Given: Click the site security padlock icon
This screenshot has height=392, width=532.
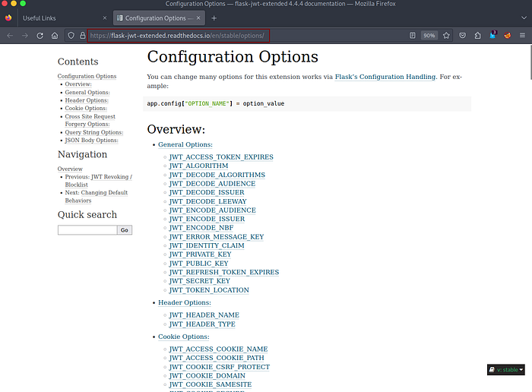Looking at the screenshot, I should click(81, 35).
